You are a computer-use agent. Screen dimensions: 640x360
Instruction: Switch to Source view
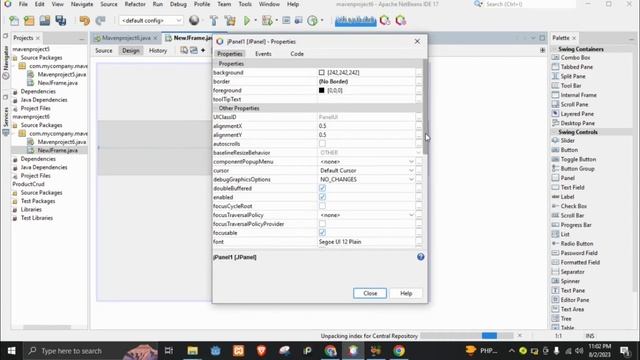pyautogui.click(x=104, y=51)
